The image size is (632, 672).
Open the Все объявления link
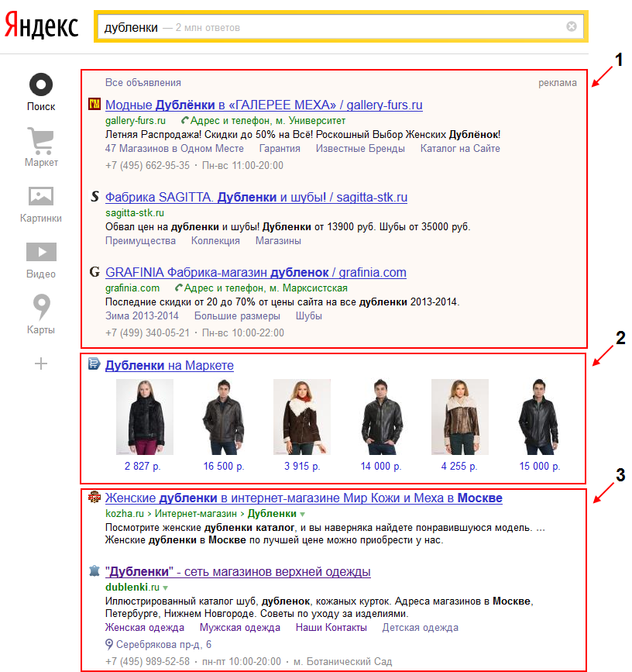point(143,83)
